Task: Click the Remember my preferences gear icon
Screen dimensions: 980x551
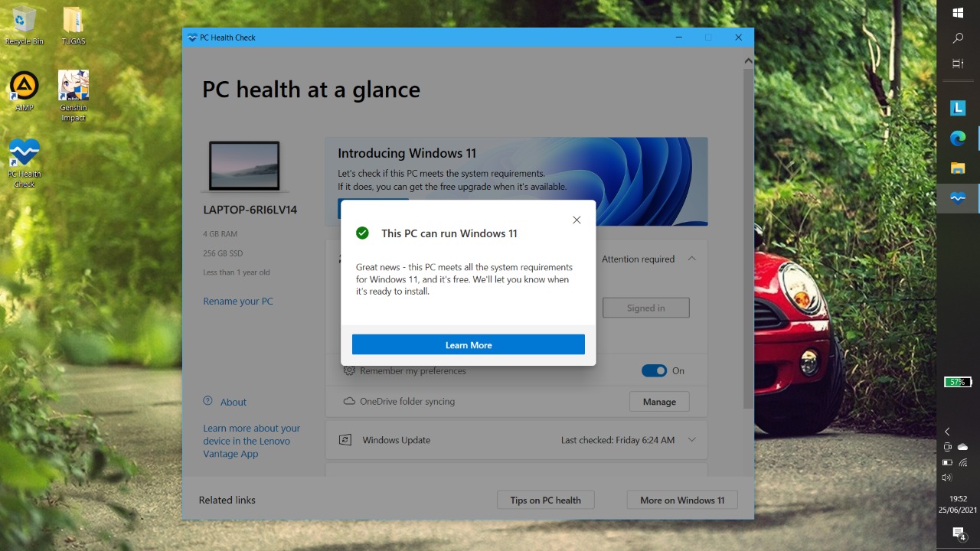Action: 349,370
